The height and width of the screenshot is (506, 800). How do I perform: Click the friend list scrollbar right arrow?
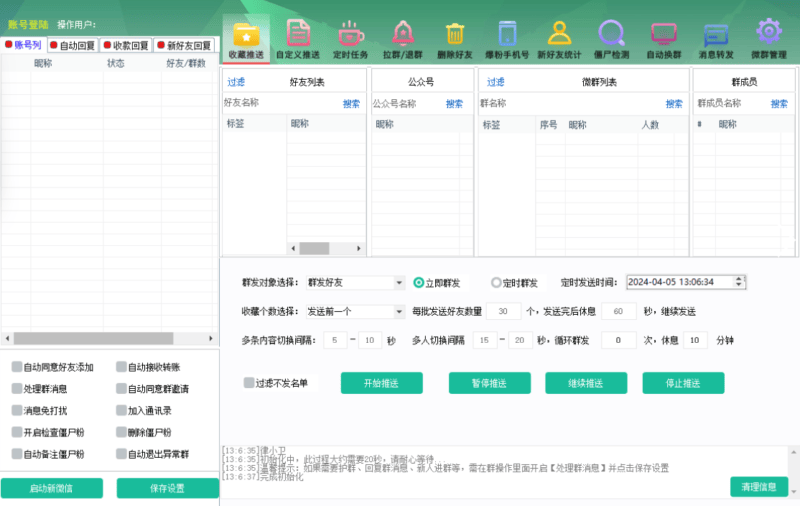(x=359, y=248)
